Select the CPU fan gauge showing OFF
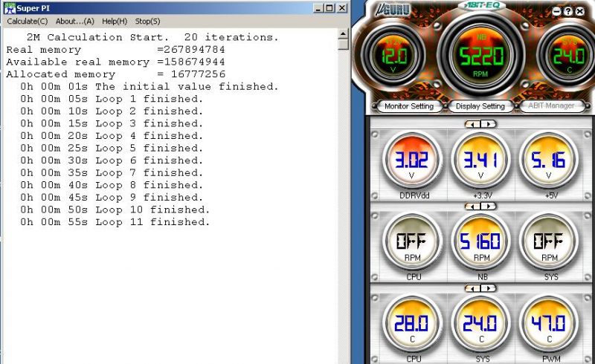The image size is (595, 364). 412,241
